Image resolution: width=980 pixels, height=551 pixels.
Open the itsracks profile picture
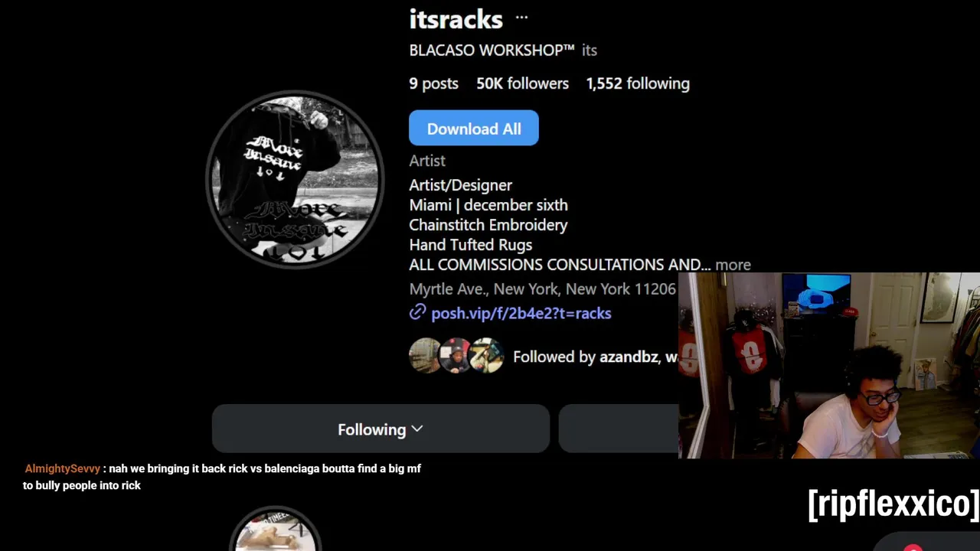pyautogui.click(x=296, y=180)
